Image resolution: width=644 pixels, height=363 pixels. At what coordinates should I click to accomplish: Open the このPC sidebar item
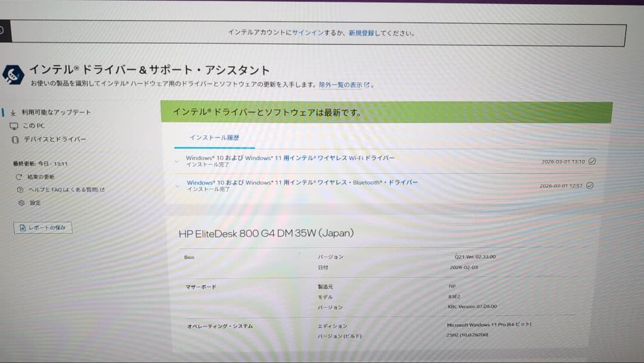pyautogui.click(x=33, y=126)
